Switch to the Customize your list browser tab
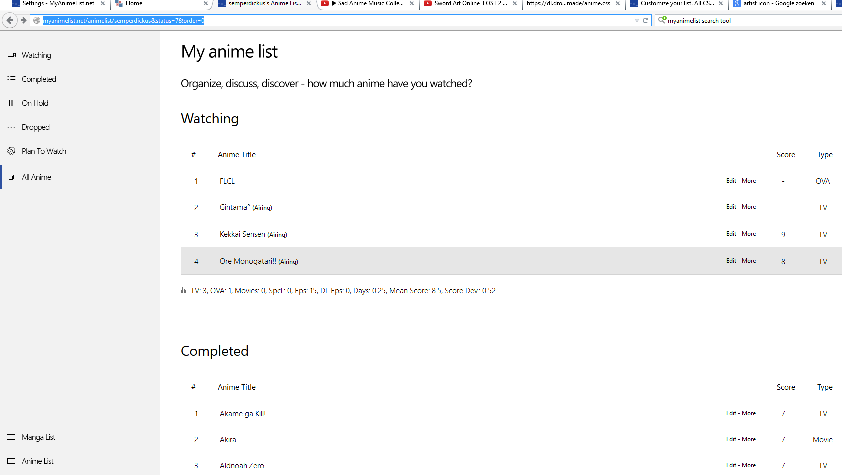The height and width of the screenshot is (475, 842). pyautogui.click(x=676, y=4)
